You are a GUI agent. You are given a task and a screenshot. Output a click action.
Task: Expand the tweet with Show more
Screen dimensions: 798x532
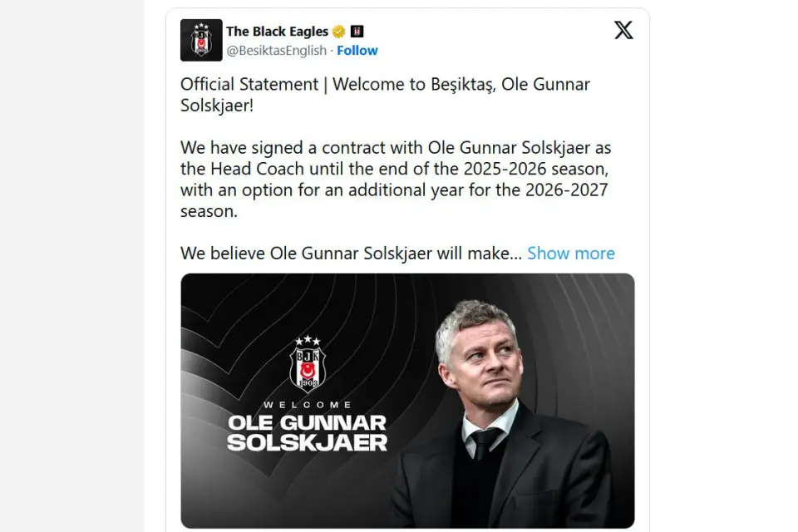[571, 253]
